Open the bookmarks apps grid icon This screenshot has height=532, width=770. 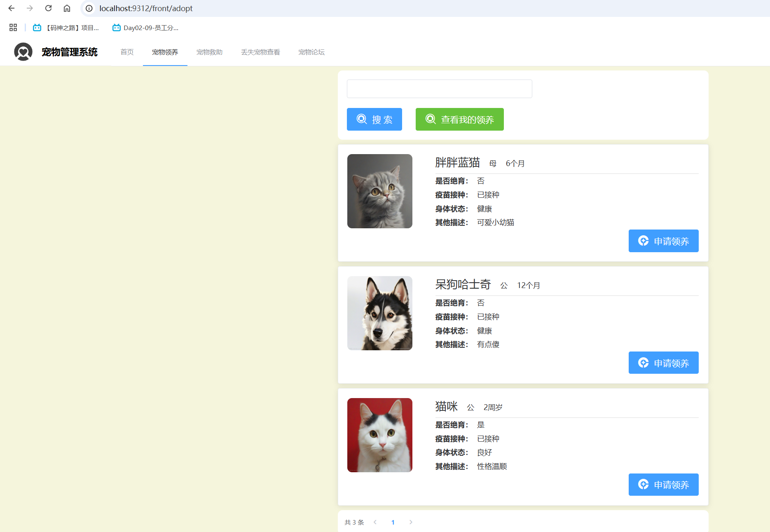tap(13, 28)
